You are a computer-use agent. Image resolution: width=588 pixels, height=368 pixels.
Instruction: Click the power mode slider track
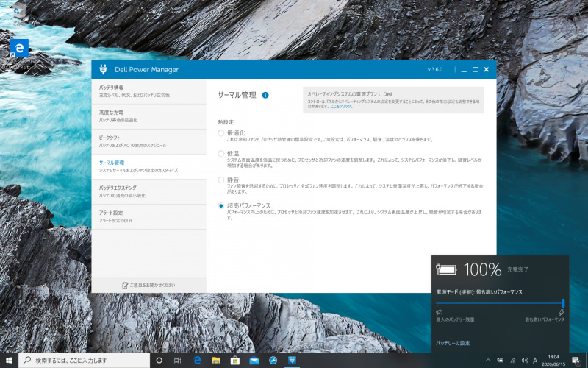[x=498, y=303]
